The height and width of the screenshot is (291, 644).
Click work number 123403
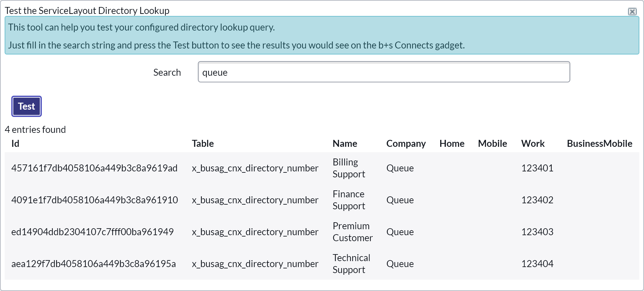click(x=537, y=232)
